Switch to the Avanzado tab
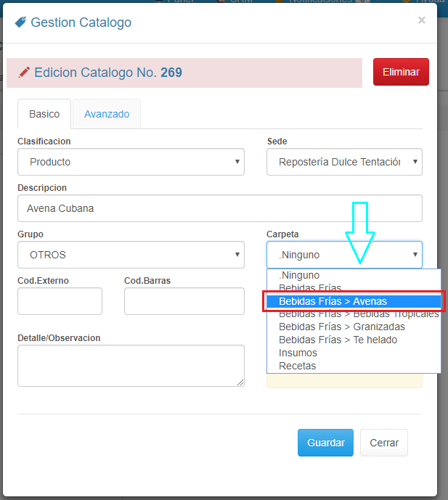This screenshot has height=500, width=448. 107,114
